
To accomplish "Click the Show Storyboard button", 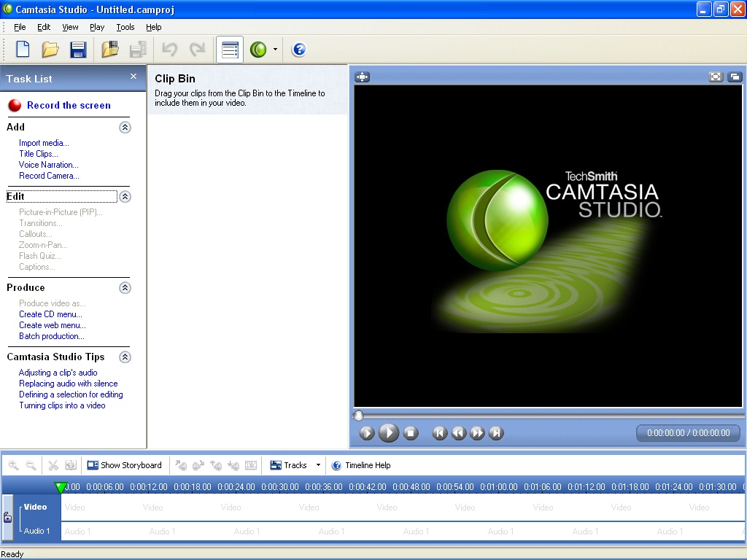I will [124, 465].
